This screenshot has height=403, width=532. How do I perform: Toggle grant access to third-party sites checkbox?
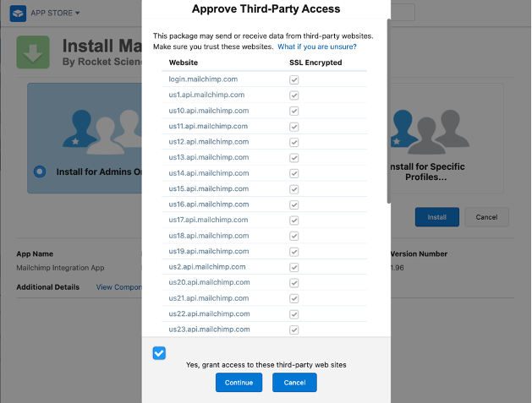159,353
